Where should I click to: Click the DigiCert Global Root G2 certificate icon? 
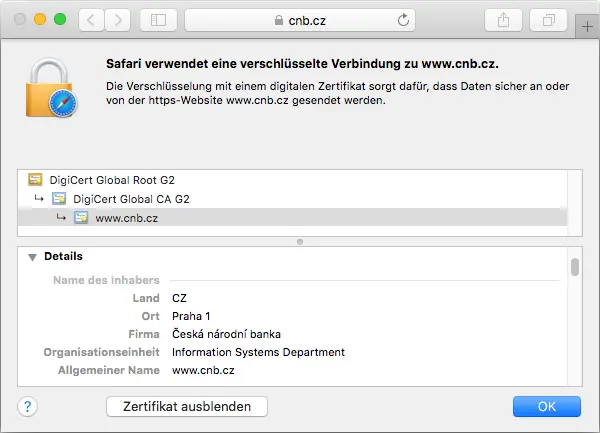[x=35, y=179]
